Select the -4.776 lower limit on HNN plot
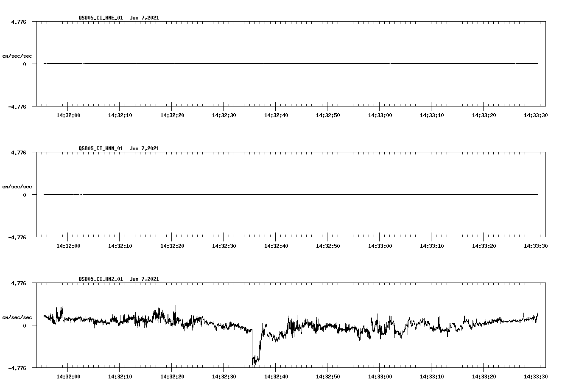Image resolution: width=576 pixels, height=392 pixels. [17, 238]
